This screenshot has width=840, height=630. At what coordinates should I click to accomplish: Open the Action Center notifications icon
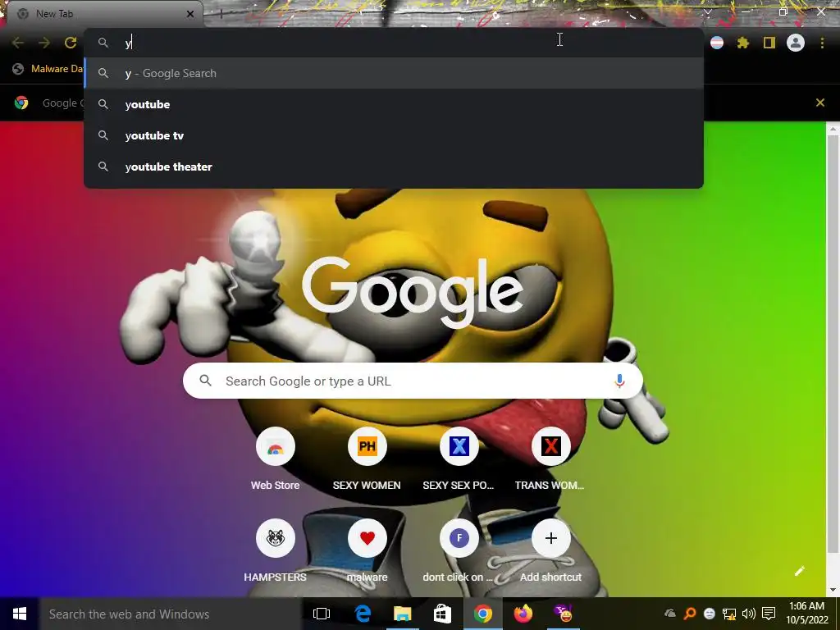[769, 614]
